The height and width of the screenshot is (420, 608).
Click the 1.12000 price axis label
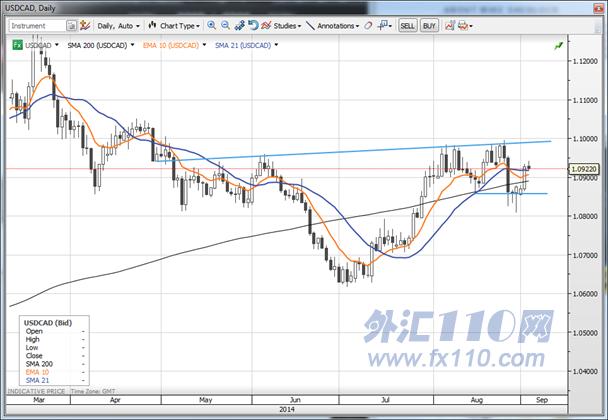(x=586, y=61)
